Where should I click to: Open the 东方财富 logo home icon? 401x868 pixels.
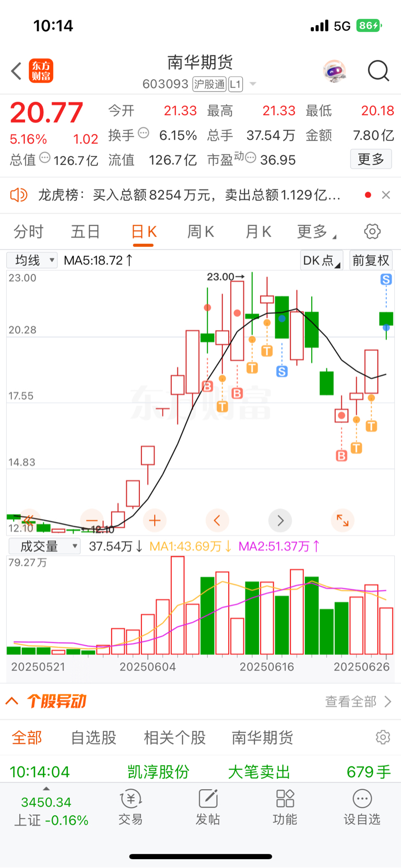tap(41, 71)
